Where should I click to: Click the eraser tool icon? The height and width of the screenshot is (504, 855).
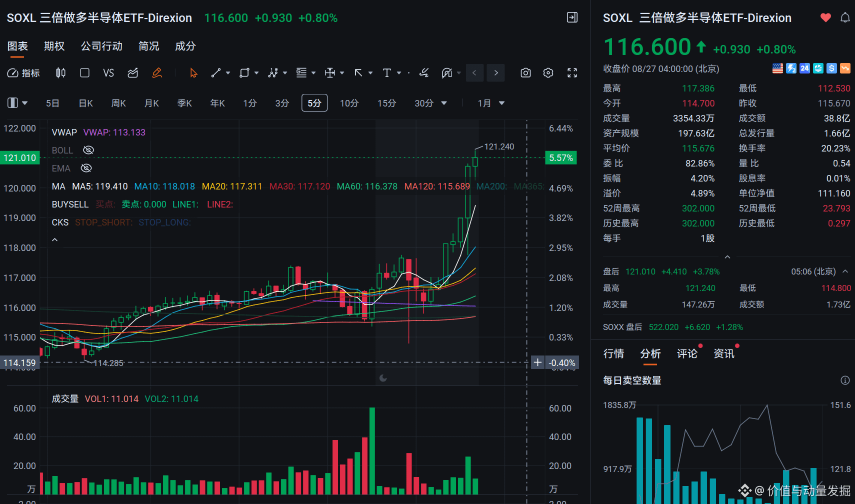[x=424, y=73]
